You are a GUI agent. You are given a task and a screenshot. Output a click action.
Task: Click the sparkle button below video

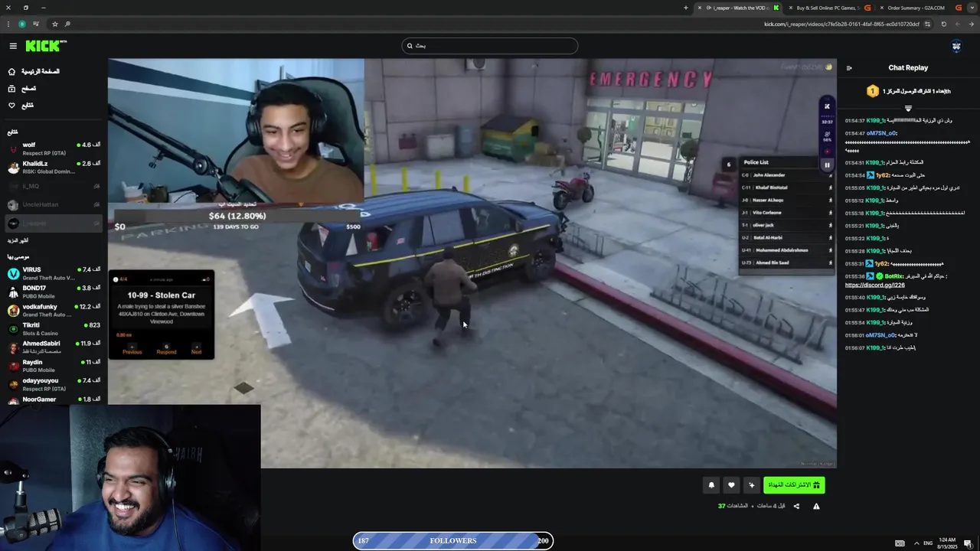tap(752, 485)
